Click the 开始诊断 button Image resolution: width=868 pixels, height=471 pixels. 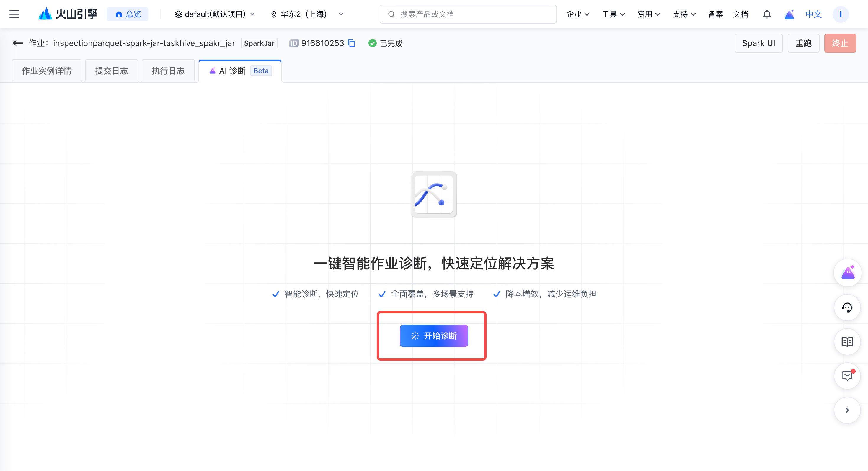[434, 336]
